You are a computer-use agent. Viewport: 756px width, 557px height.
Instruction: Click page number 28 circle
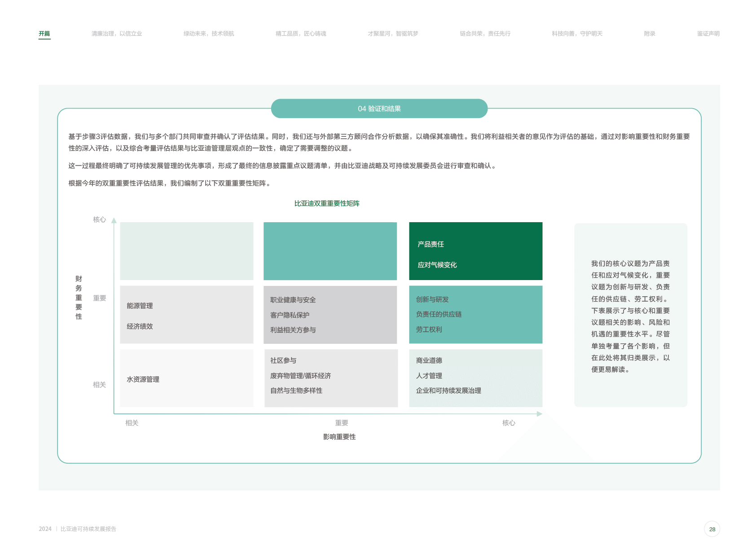click(712, 529)
